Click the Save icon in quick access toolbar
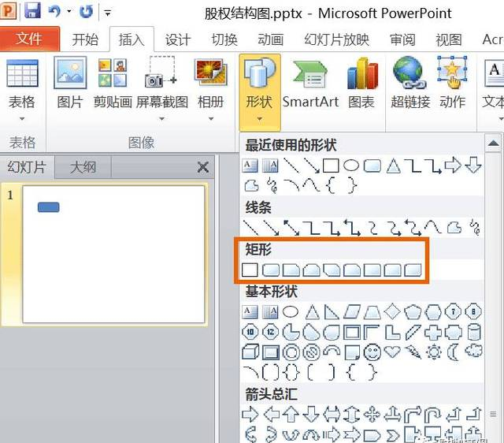Viewport: 504px width, 443px height. click(x=33, y=10)
